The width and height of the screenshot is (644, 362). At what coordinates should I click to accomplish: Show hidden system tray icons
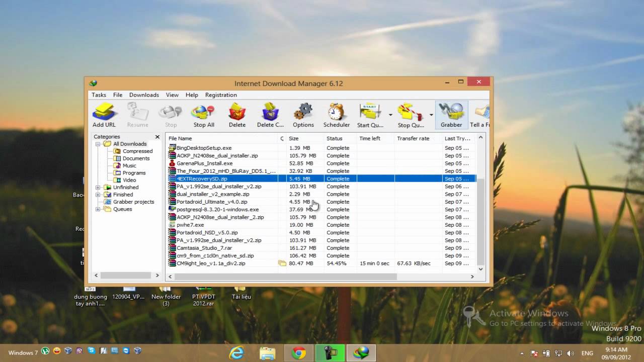522,353
